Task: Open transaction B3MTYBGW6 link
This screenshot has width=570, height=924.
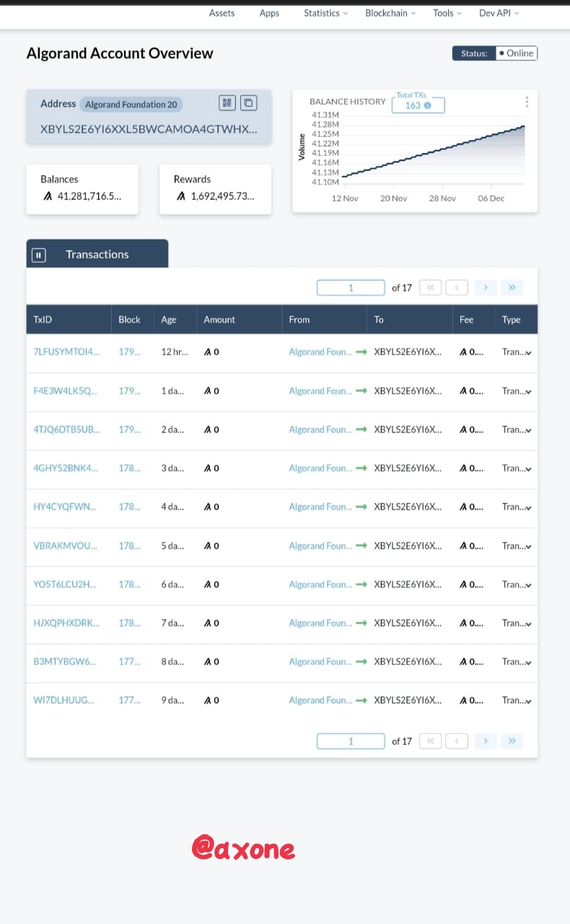Action: [65, 661]
